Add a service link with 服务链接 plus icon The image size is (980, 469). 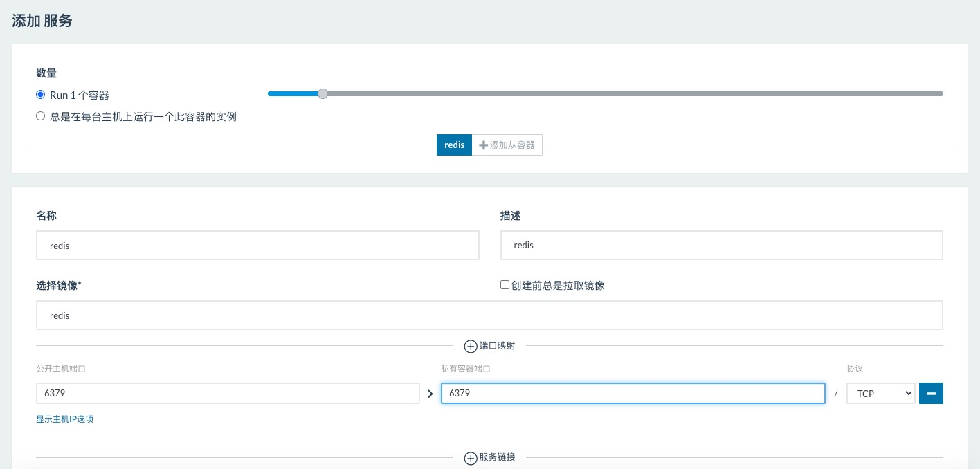point(471,458)
